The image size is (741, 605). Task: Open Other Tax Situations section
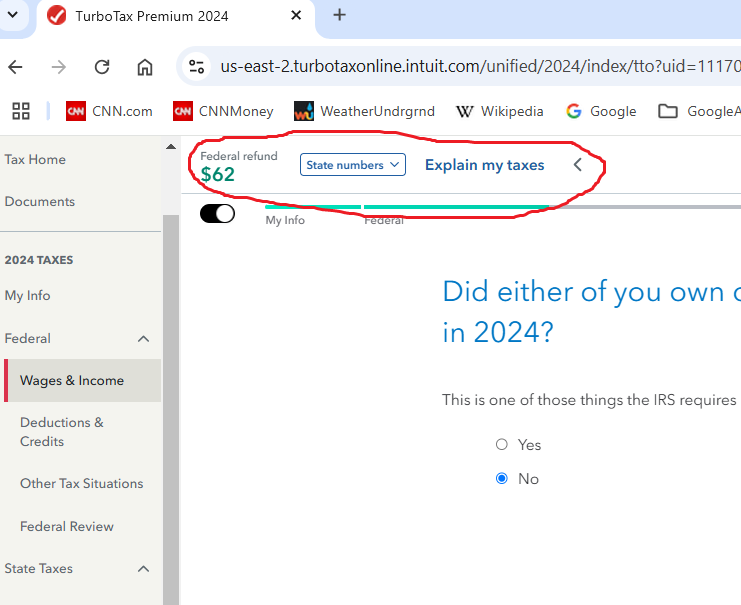pyautogui.click(x=81, y=483)
